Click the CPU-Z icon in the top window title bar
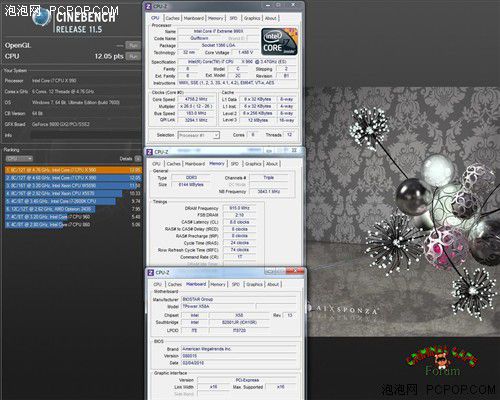 (x=149, y=6)
